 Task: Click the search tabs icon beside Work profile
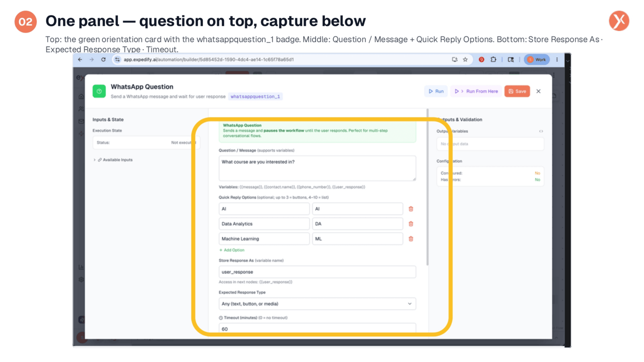511,60
